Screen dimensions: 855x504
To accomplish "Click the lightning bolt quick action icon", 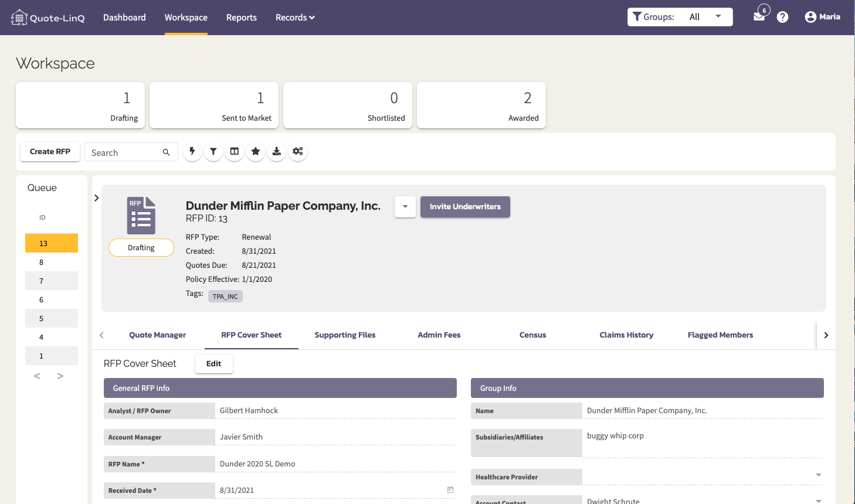I will pyautogui.click(x=192, y=152).
